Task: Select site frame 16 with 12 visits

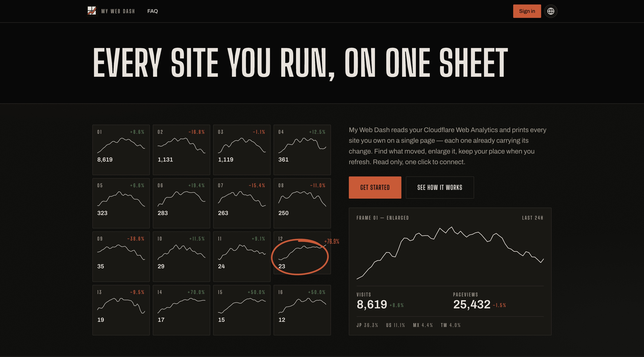Action: point(302,310)
